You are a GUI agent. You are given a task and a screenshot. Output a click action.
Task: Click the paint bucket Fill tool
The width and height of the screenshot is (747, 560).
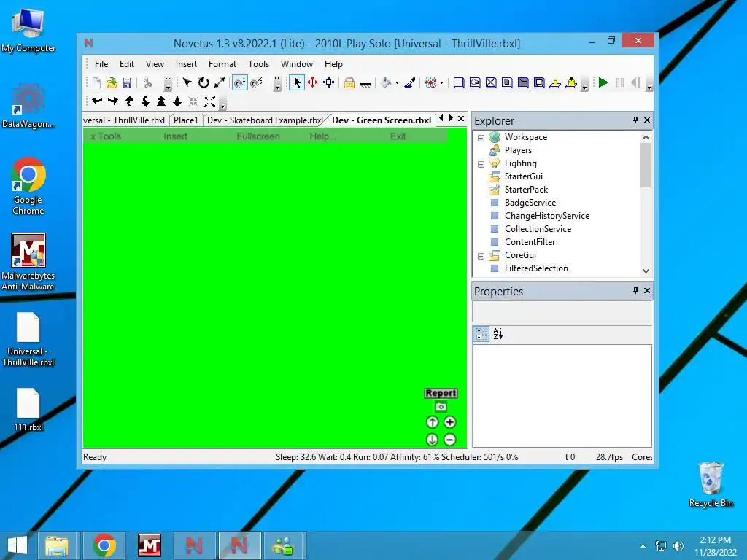[386, 83]
